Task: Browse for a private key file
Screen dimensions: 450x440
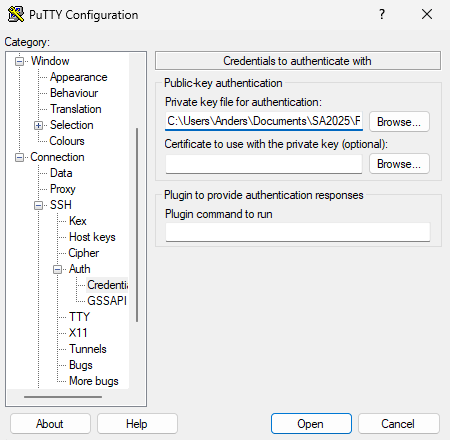Action: tap(399, 122)
